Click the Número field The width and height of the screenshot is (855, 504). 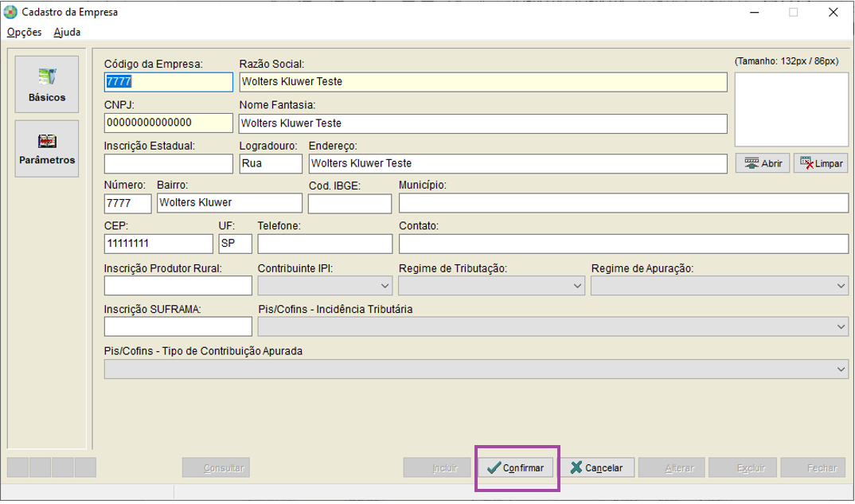(127, 204)
